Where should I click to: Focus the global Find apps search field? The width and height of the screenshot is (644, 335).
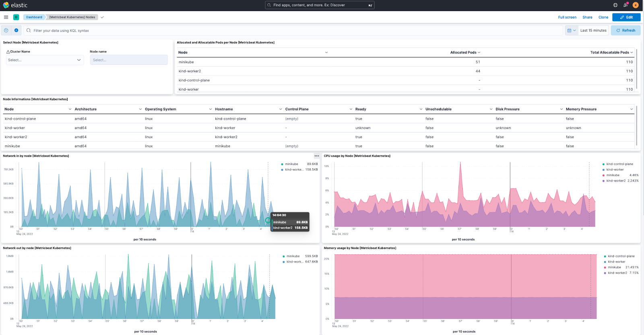pyautogui.click(x=320, y=5)
